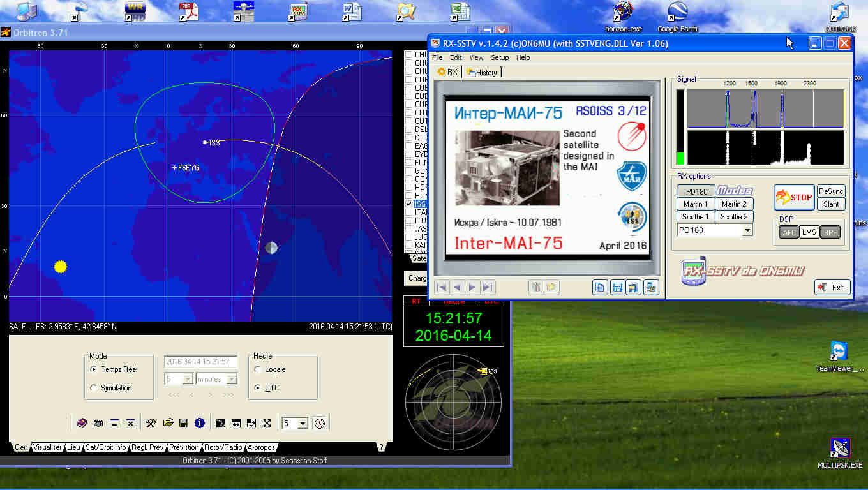Click the panel-with-arrow icon in Orbitron toolbar
This screenshot has width=868, height=490.
[251, 423]
